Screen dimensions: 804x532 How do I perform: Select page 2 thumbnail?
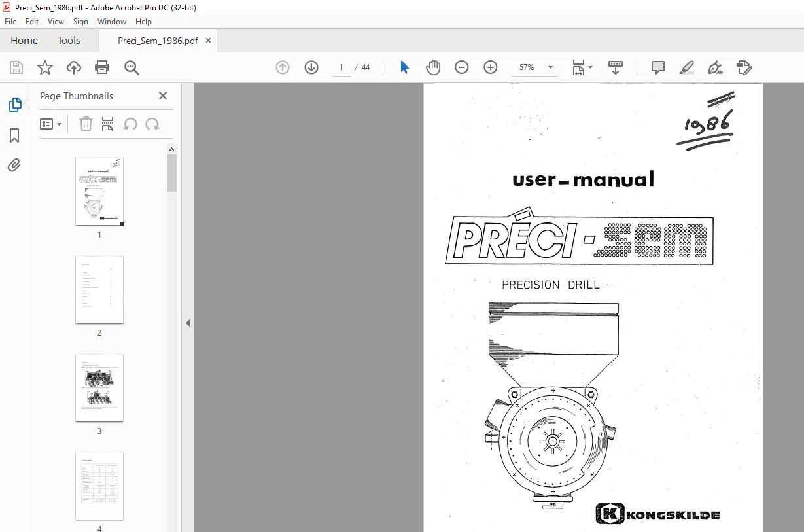[x=99, y=290]
